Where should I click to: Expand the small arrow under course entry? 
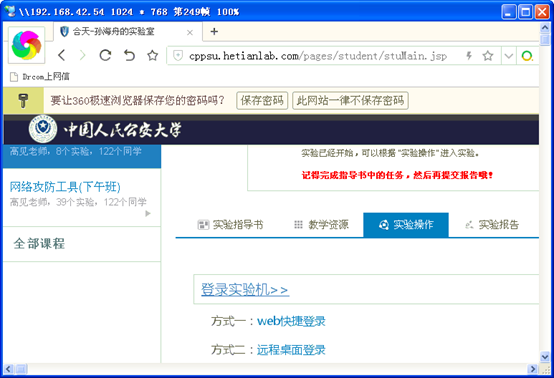pyautogui.click(x=148, y=213)
